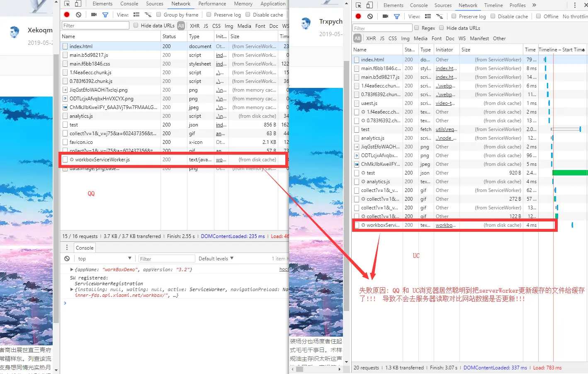Switch to the Performance tab
This screenshot has height=374, width=588.
click(212, 4)
